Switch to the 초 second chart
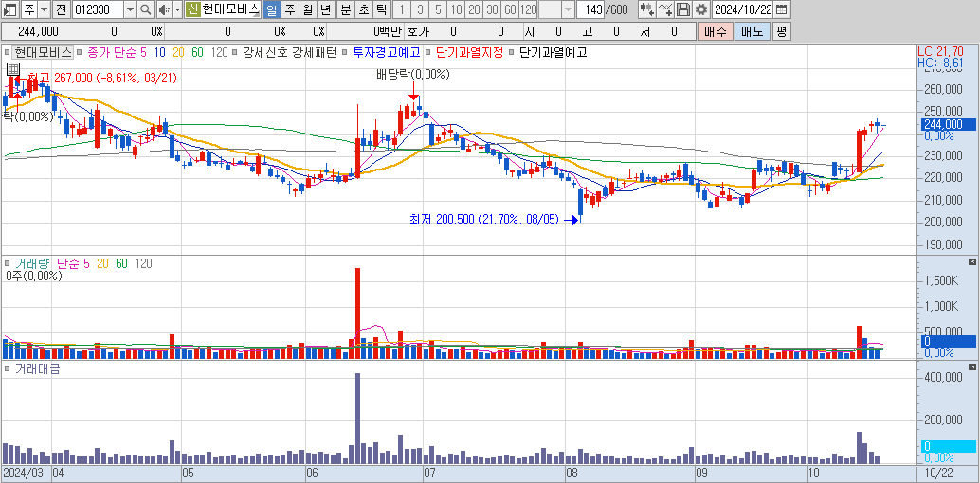 [x=363, y=9]
